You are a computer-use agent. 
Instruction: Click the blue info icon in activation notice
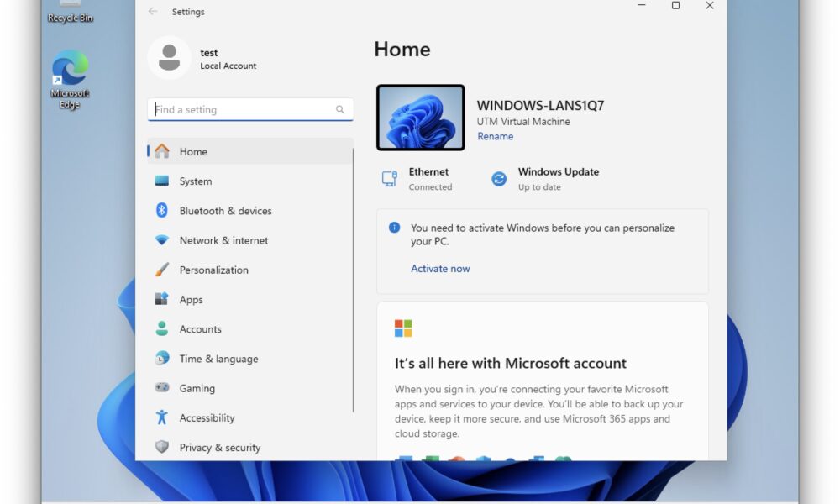394,228
